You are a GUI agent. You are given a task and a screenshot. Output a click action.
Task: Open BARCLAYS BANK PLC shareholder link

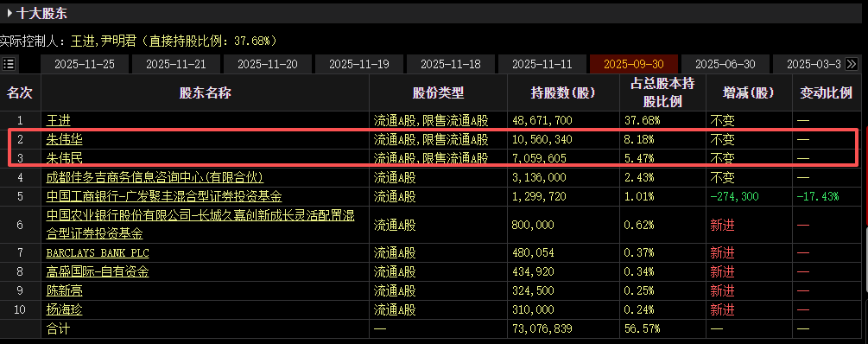click(98, 253)
